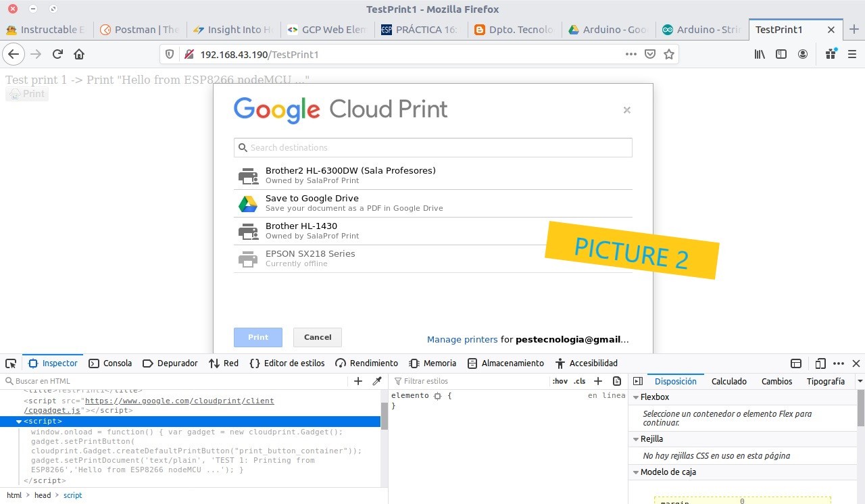Save page to Pocket
865x504 pixels.
pyautogui.click(x=649, y=54)
